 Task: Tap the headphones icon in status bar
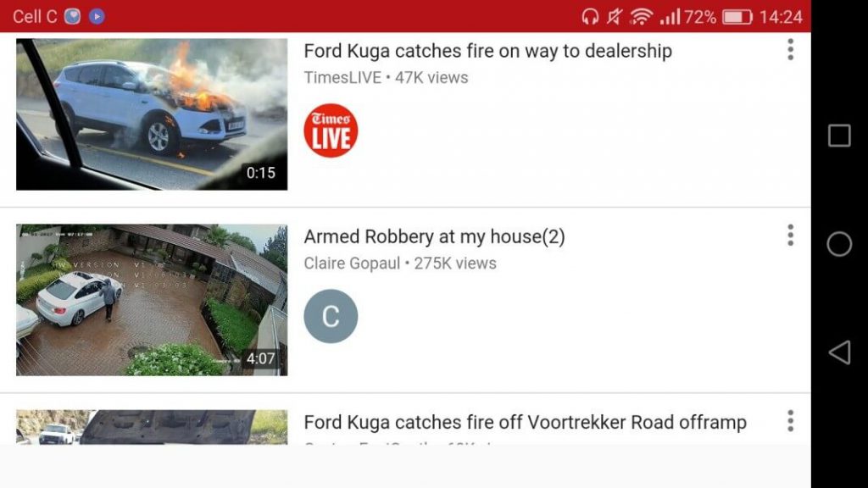pyautogui.click(x=590, y=17)
